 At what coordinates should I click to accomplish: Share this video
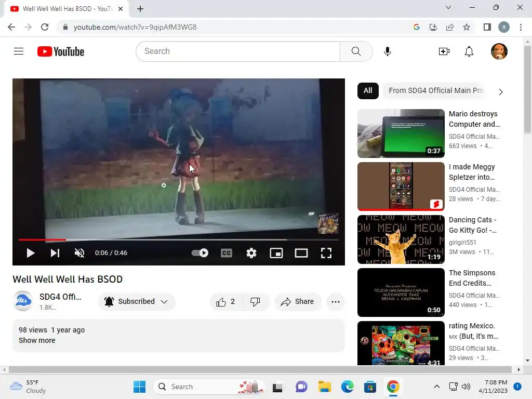(x=297, y=302)
